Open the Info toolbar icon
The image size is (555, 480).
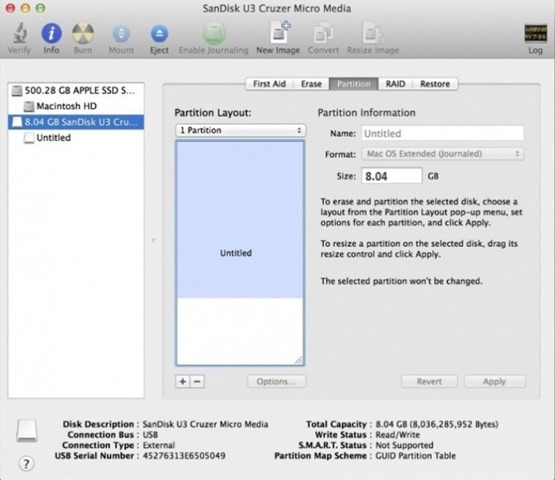[x=51, y=34]
